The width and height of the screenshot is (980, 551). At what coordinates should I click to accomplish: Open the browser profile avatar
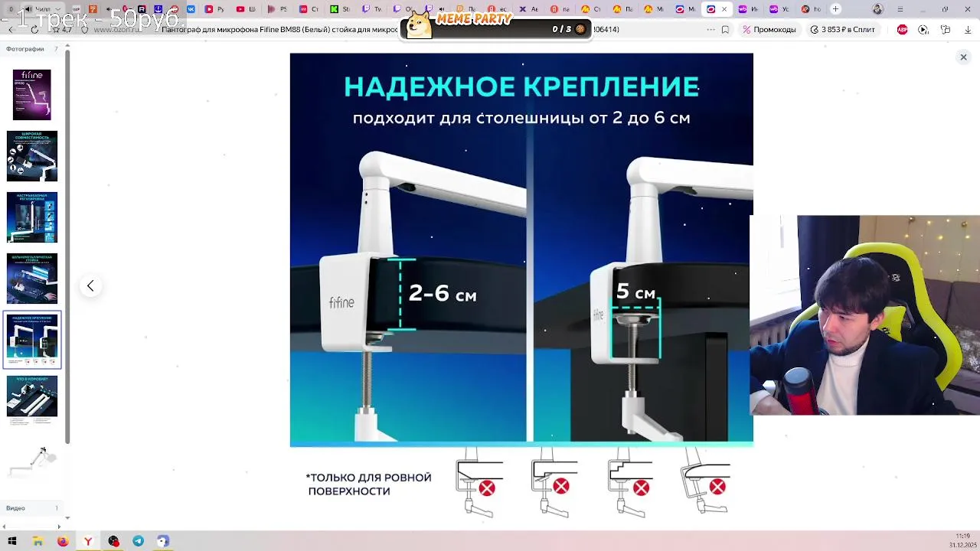(878, 8)
